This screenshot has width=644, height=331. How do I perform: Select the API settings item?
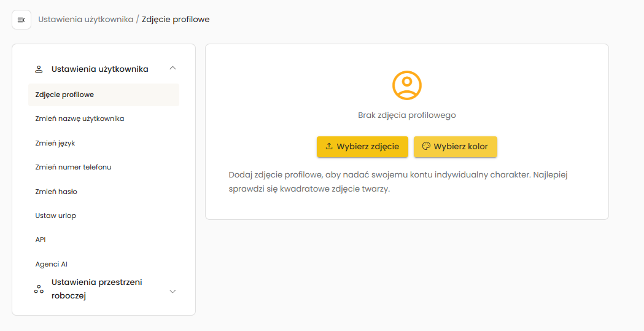click(41, 239)
